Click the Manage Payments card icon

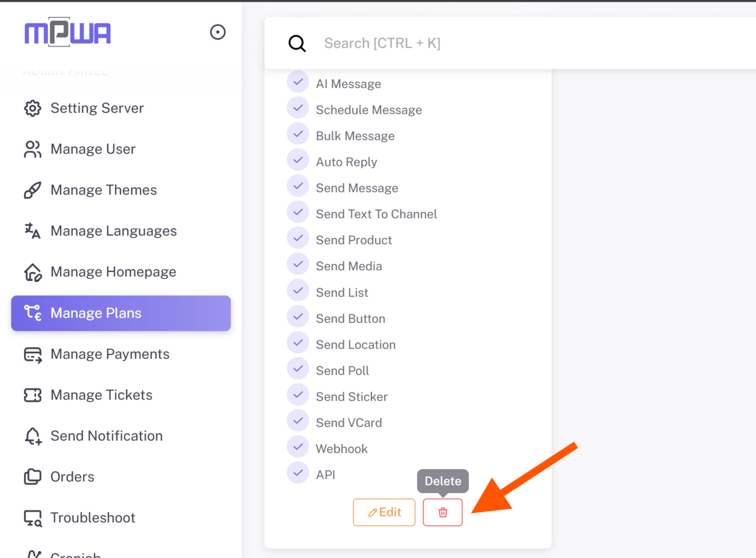tap(33, 354)
